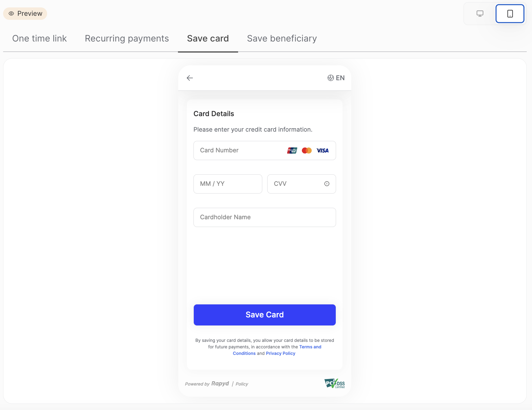
Task: Open the EN language selector
Action: point(340,78)
